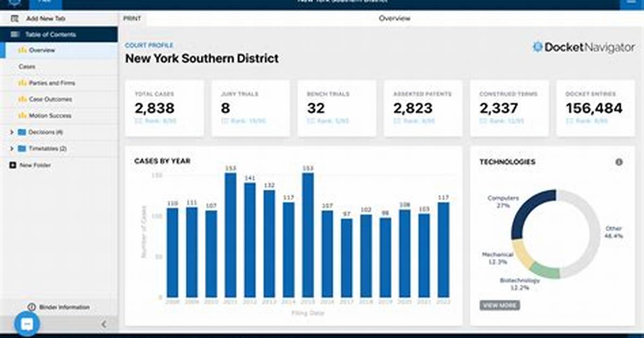Click the COURT PROFILE label

[149, 45]
